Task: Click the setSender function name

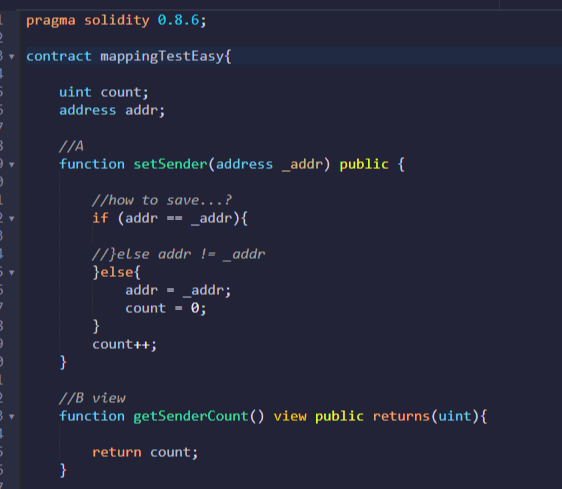Action: (x=170, y=165)
